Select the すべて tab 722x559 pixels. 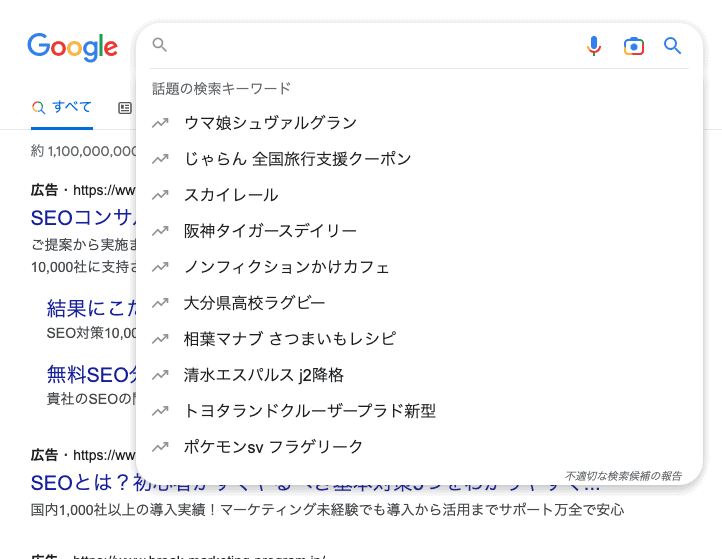tap(62, 108)
